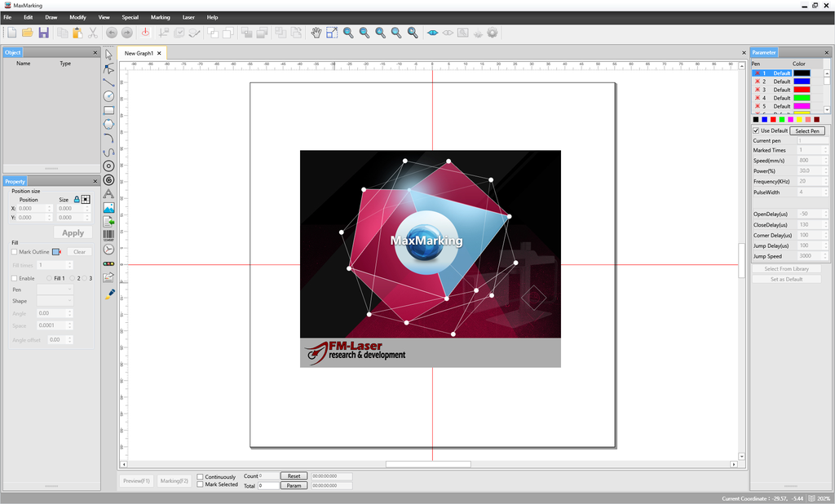Open the Shape dropdown in Fill section
Viewport: 835px width, 504px height.
[55, 301]
